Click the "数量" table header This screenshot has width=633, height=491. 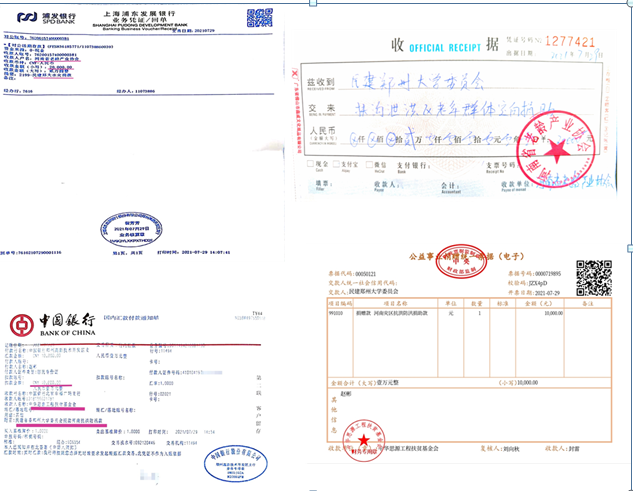point(477,303)
